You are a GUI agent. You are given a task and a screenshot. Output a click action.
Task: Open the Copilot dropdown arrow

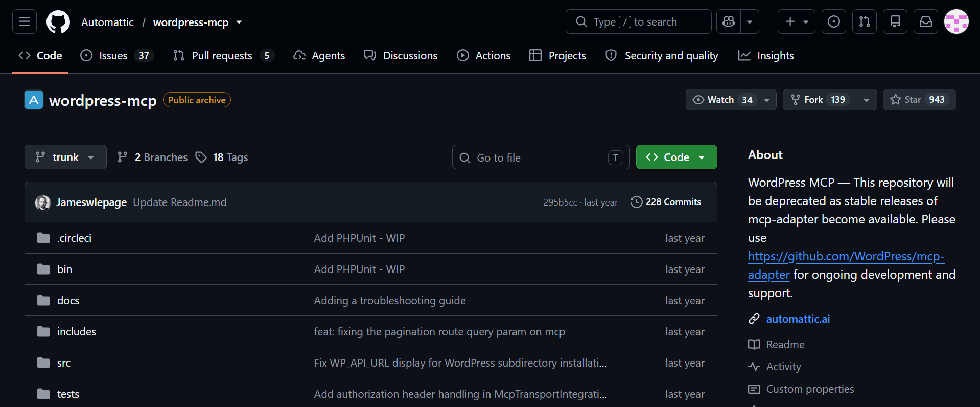coord(750,21)
